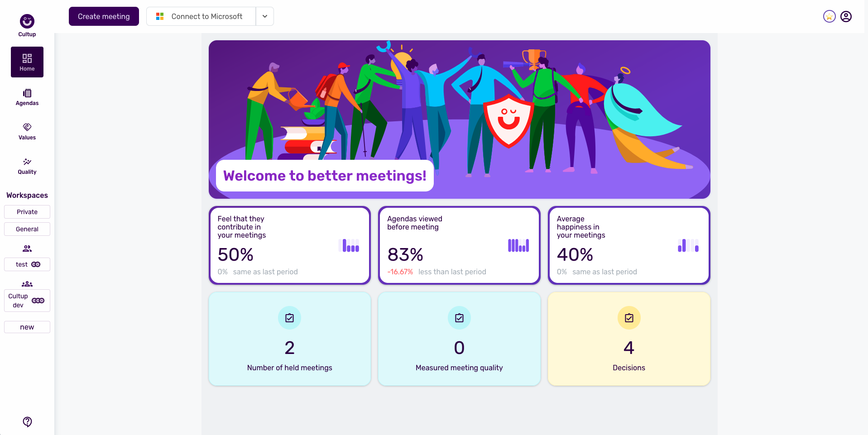Open the user account icon

pyautogui.click(x=846, y=16)
